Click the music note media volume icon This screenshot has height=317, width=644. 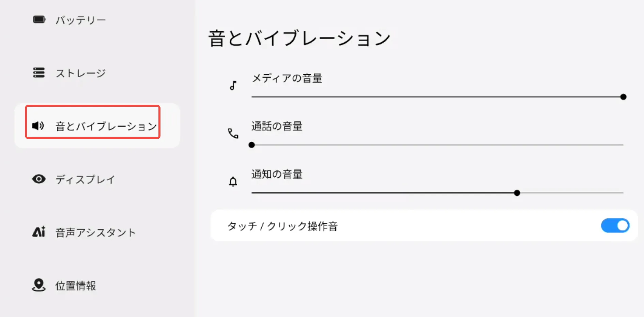(x=233, y=86)
